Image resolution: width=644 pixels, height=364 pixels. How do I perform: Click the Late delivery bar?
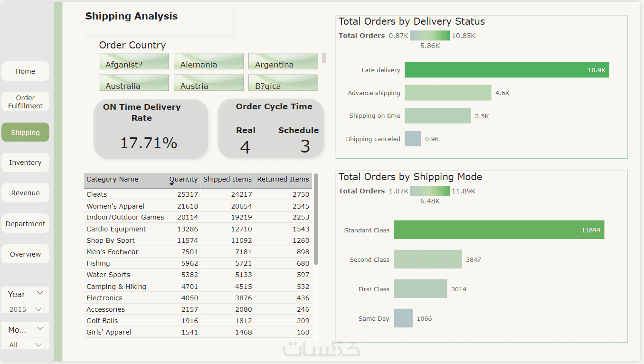click(x=507, y=70)
